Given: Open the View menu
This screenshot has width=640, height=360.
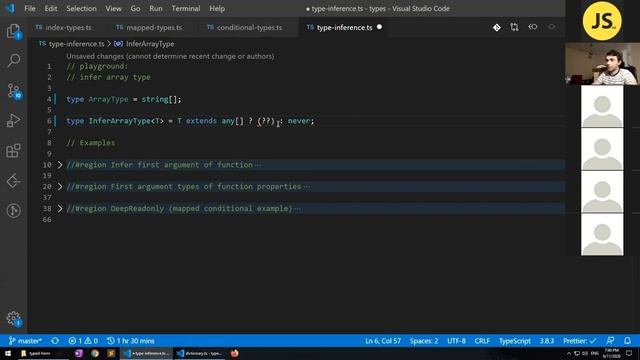Looking at the screenshot, I should [113, 8].
